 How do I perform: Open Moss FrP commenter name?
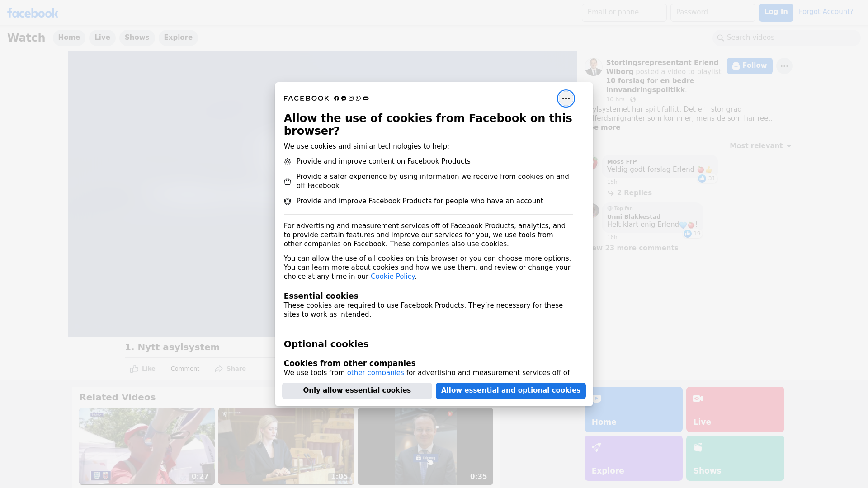pos(622,162)
